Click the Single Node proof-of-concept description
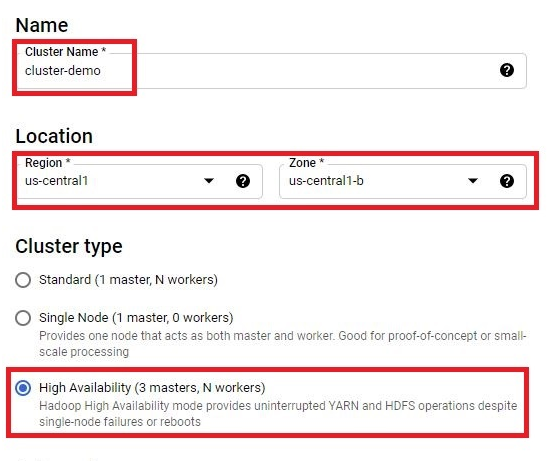The width and height of the screenshot is (550, 463). [x=283, y=344]
